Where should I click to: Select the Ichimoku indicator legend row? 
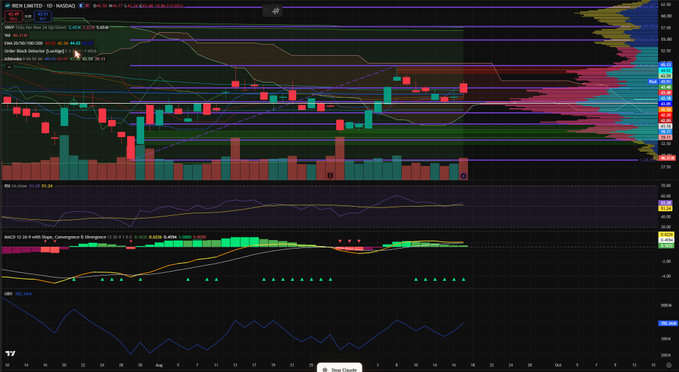pyautogui.click(x=55, y=58)
